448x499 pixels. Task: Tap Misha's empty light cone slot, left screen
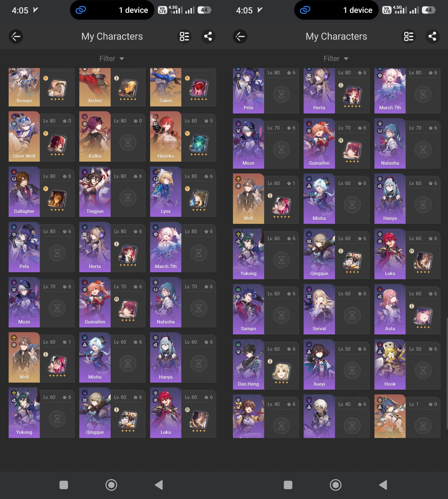point(128,363)
